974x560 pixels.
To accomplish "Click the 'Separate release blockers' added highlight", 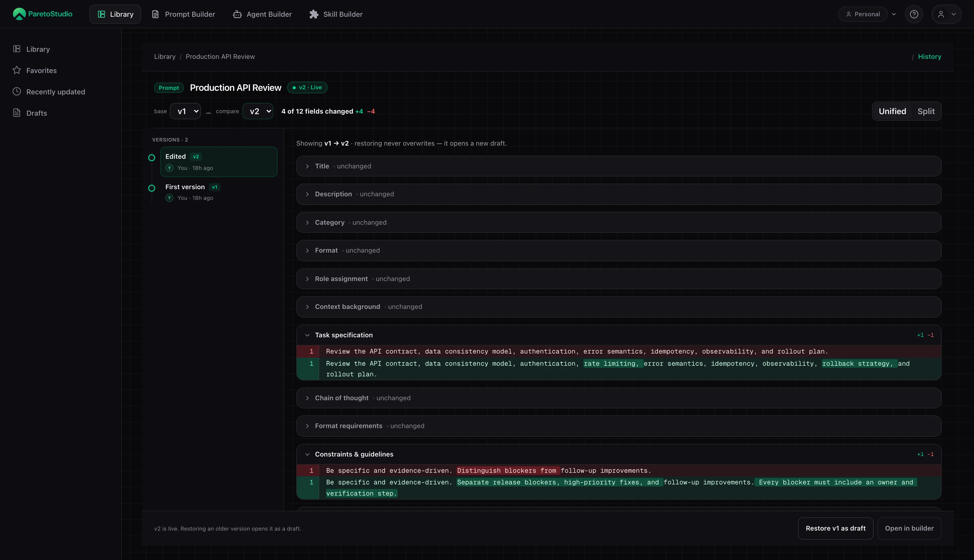I will 560,482.
